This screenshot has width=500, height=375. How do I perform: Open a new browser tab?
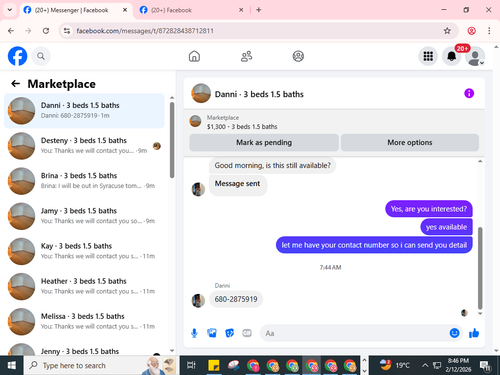(x=259, y=10)
